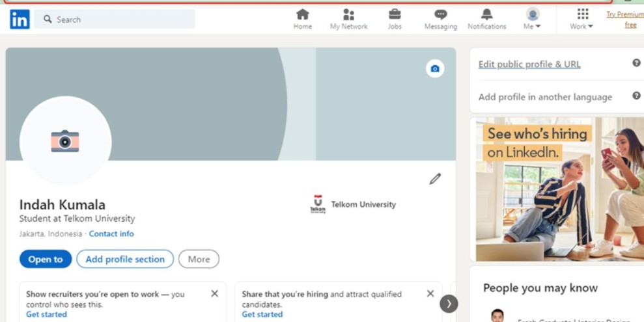Click help icon beside Add profile in another language

[636, 96]
